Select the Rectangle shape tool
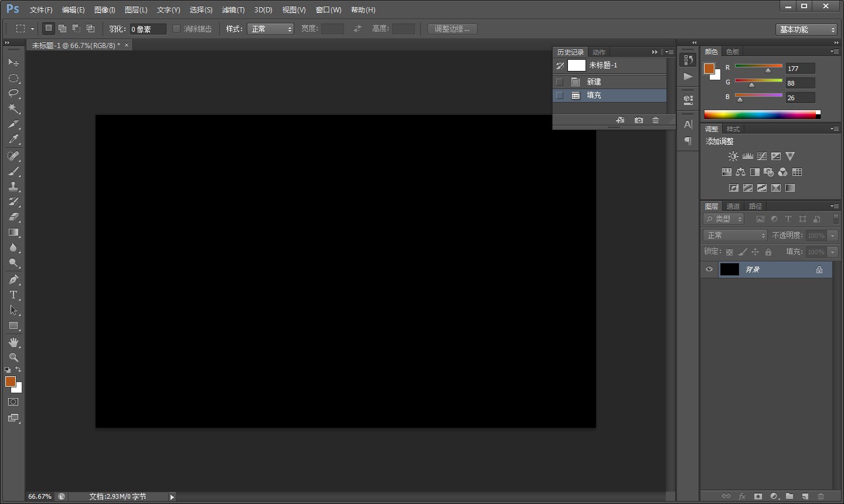 tap(13, 326)
